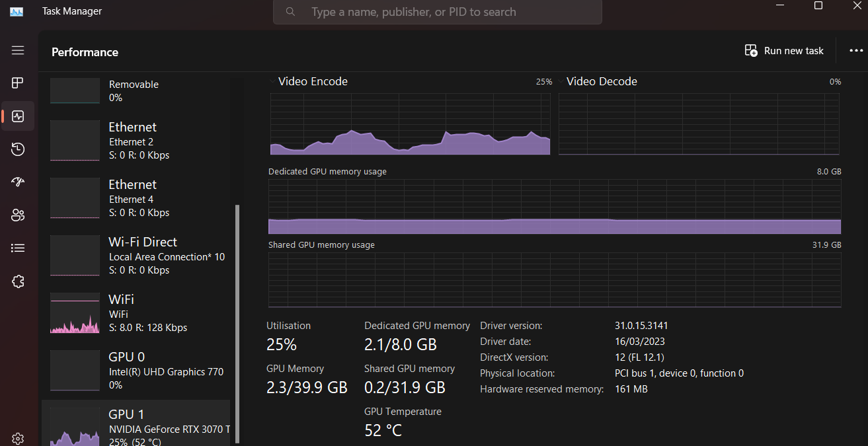Image resolution: width=868 pixels, height=446 pixels.
Task: Open the three-dot more options menu
Action: (x=856, y=51)
